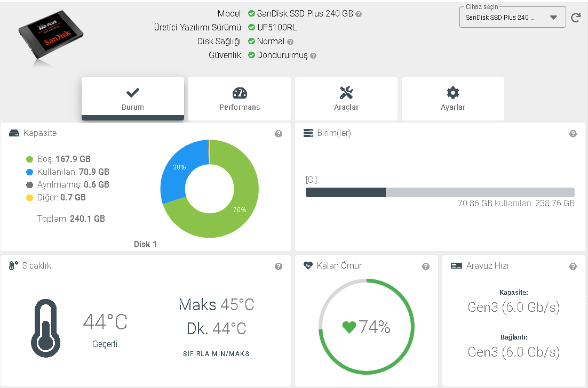This screenshot has width=588, height=388.
Task: Click the Araçlar wrench icon
Action: click(x=346, y=93)
